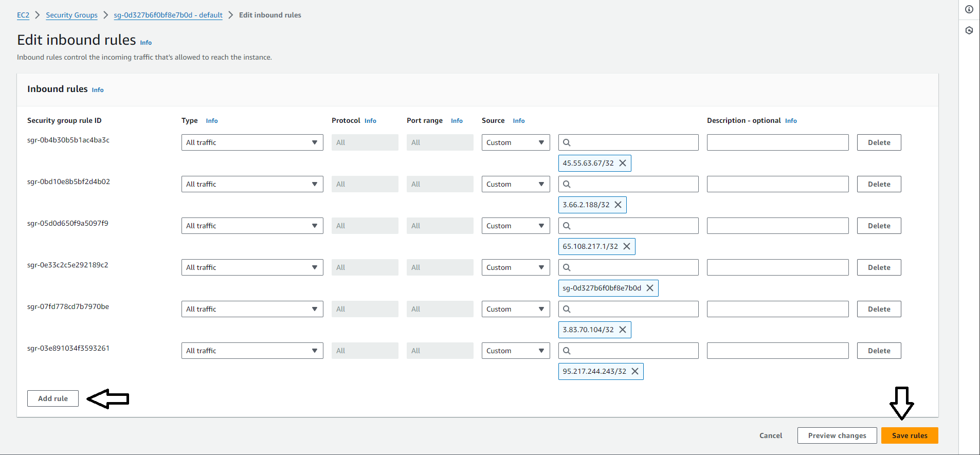
Task: Open Type dropdown for rule sgr-07fd778cd7b7970be
Action: point(252,309)
